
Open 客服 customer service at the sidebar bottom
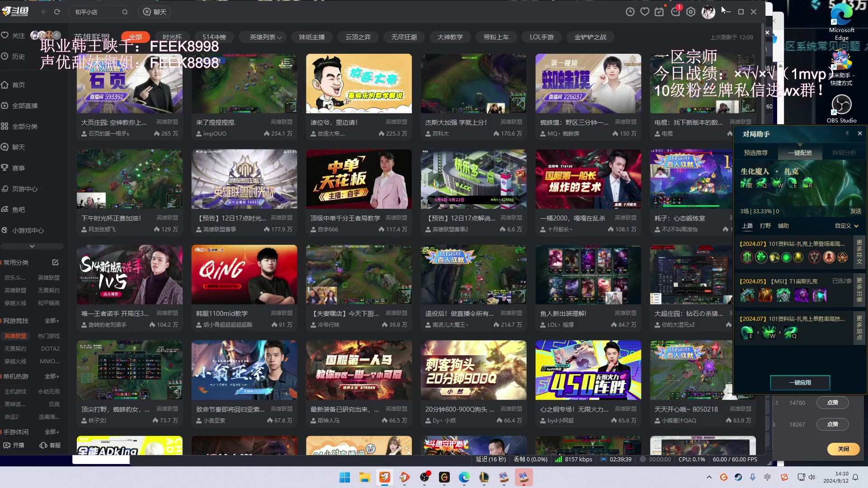pyautogui.click(x=50, y=446)
